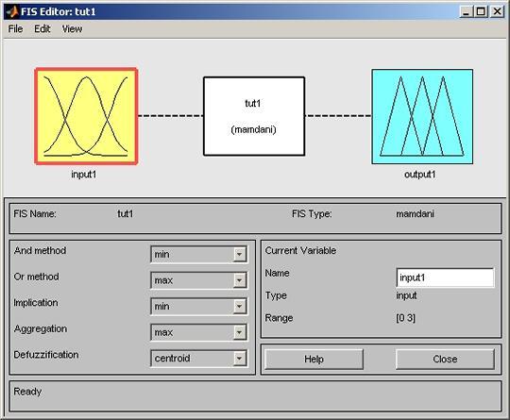Select the white tut1 mamdani rule block
Screen dimensions: 510x420
click(254, 116)
